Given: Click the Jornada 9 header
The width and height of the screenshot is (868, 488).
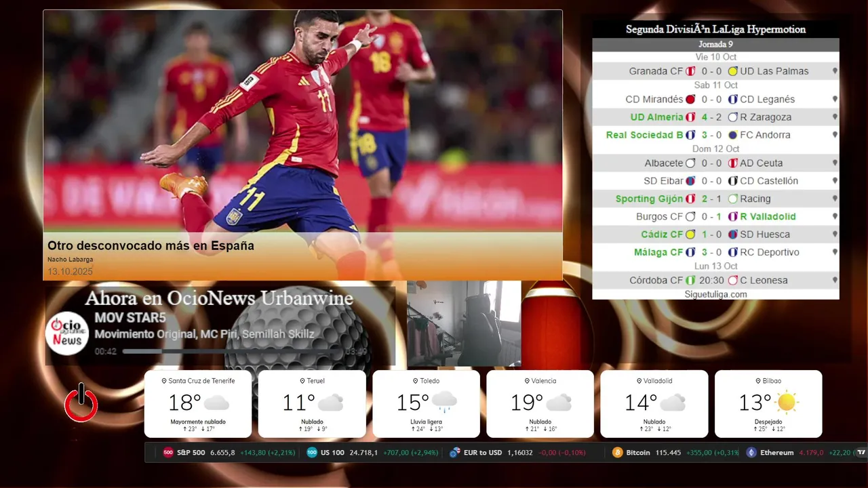Looking at the screenshot, I should [715, 44].
